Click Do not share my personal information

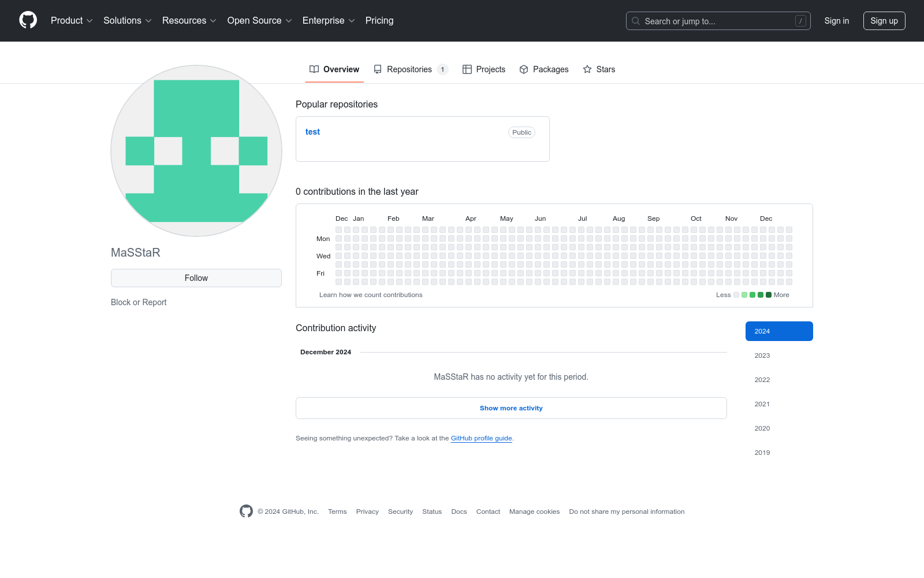(627, 512)
